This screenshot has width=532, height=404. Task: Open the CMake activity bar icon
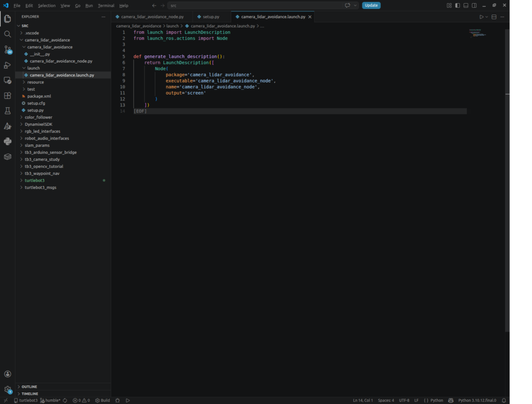coord(7,126)
